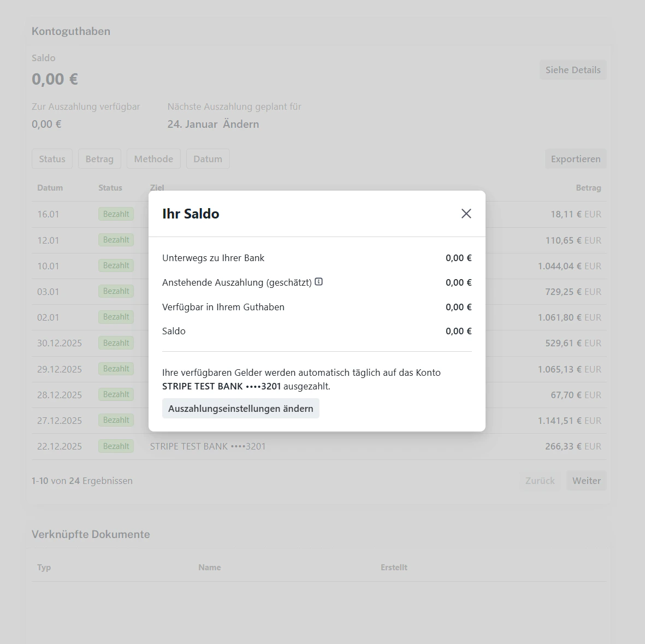Click Auszahlungseinstellungen ändern button
The image size is (645, 644).
coord(240,408)
